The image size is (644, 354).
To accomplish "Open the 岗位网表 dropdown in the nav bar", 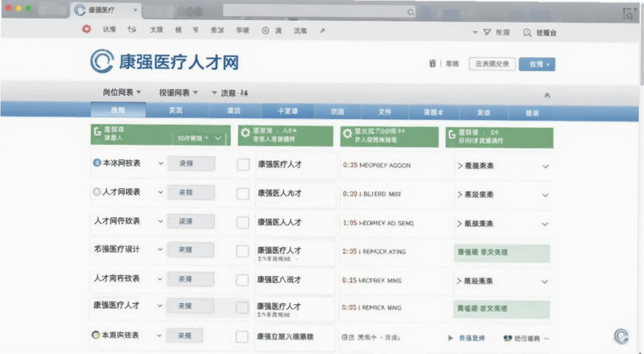I will click(122, 93).
